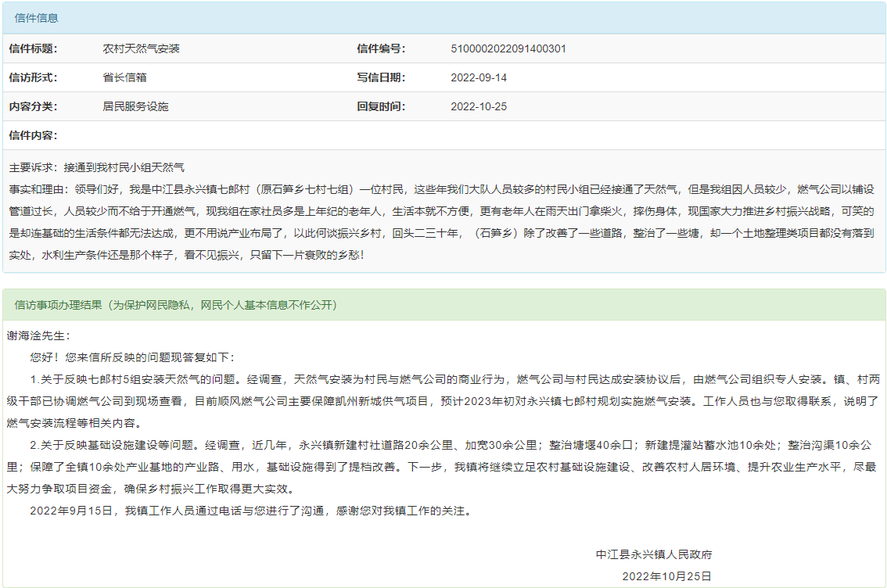Screen dimensions: 887x588
Task: Select the letter title 农村天然气安装
Action: [141, 48]
